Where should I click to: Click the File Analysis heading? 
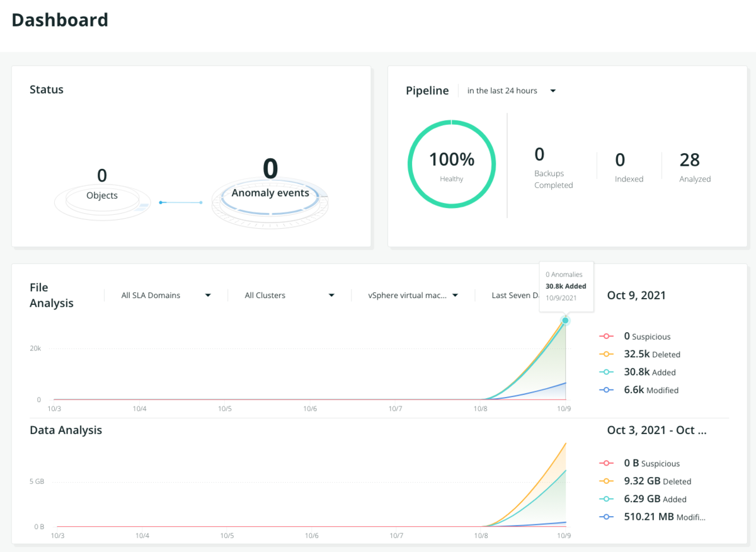click(52, 295)
